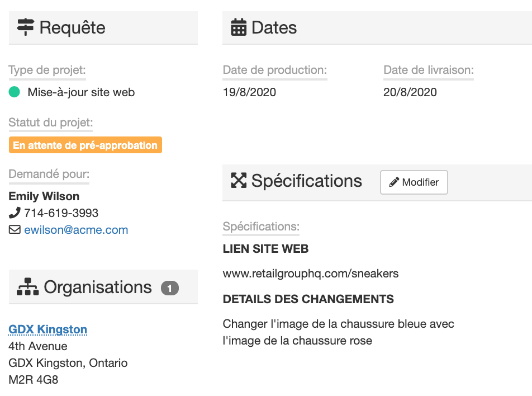
Task: Click the envelope icon beside the email
Action: 15,230
